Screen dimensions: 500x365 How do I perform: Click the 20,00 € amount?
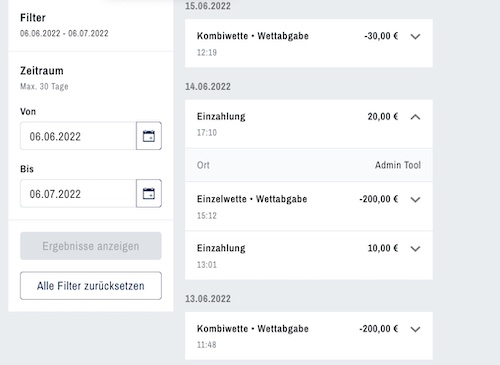coord(383,116)
